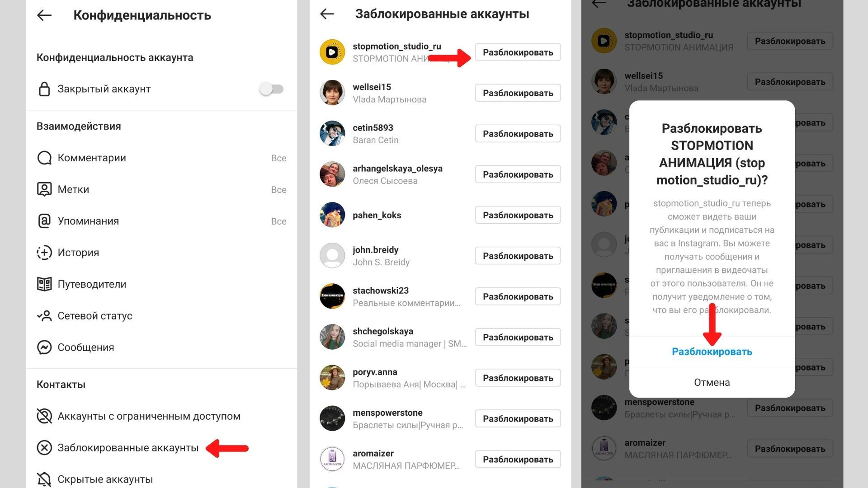Unblock stopmotion_studio_ru with Разблокировать button

click(518, 52)
